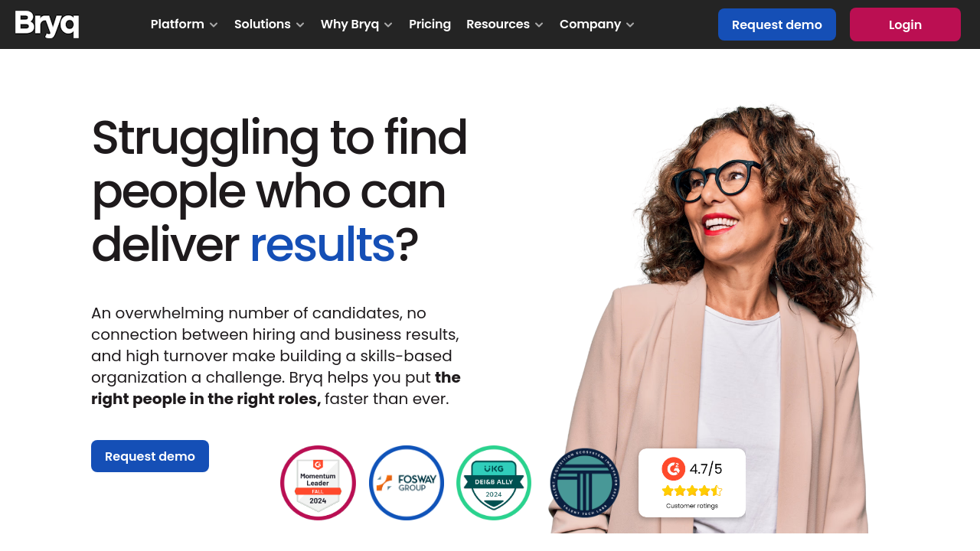Expand the Company chevron arrow

tap(630, 24)
